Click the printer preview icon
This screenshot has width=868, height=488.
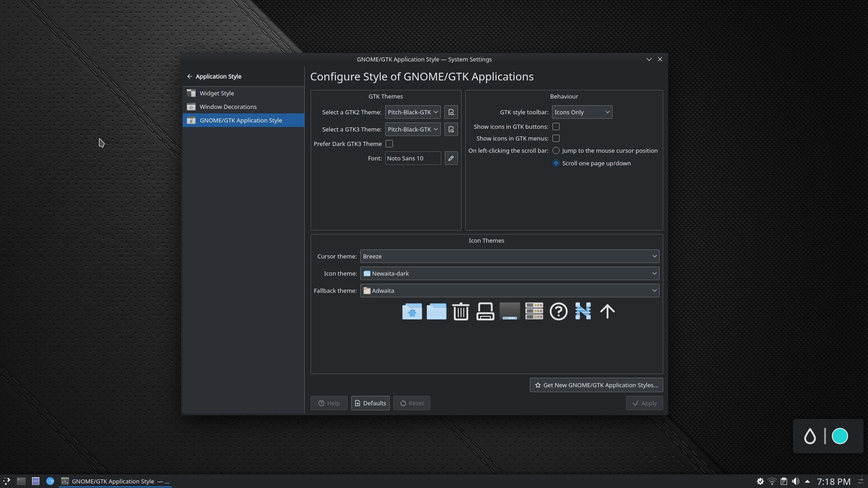click(485, 311)
